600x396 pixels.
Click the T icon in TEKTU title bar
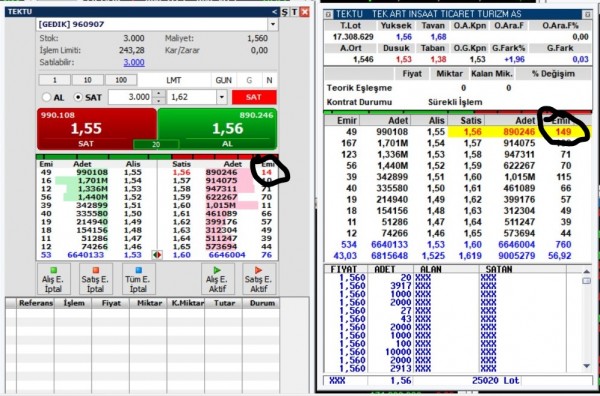(x=294, y=12)
